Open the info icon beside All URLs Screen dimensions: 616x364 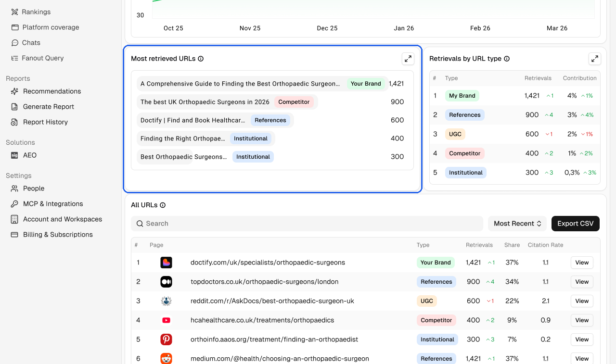coord(163,205)
